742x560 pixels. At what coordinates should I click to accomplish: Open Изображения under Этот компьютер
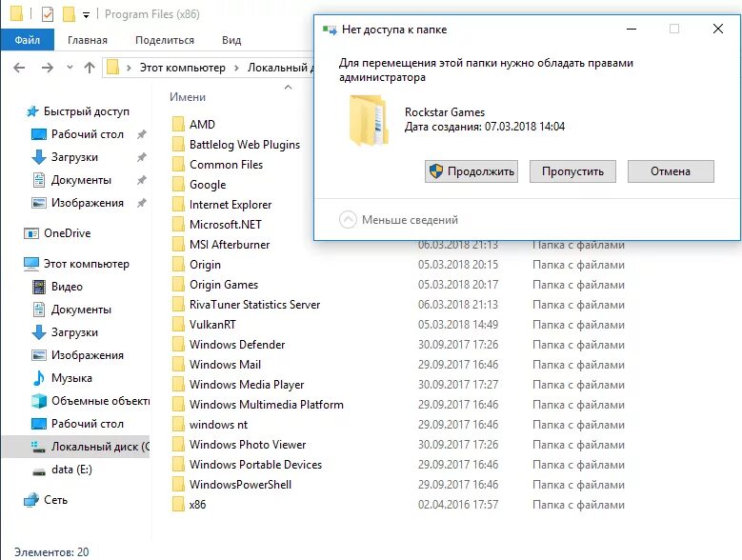tap(87, 355)
